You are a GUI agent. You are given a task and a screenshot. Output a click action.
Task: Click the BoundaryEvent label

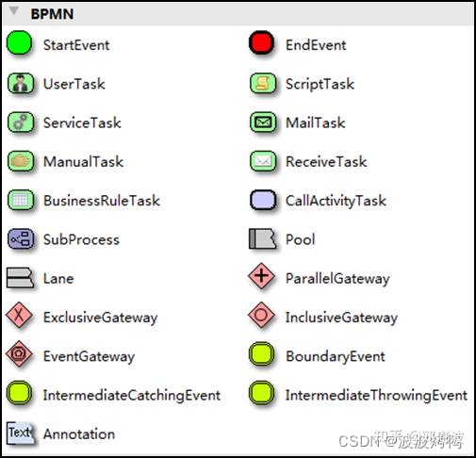(x=336, y=356)
